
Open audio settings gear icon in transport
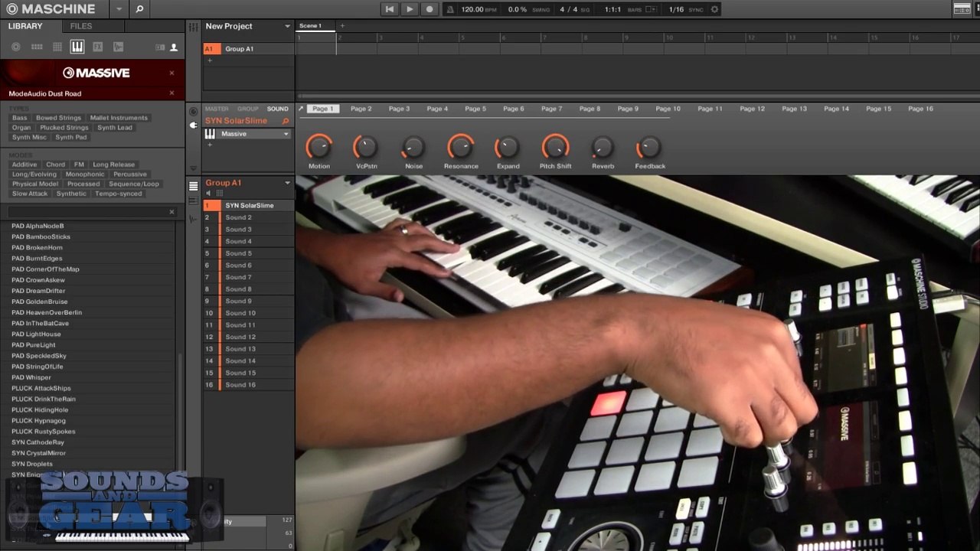[714, 9]
